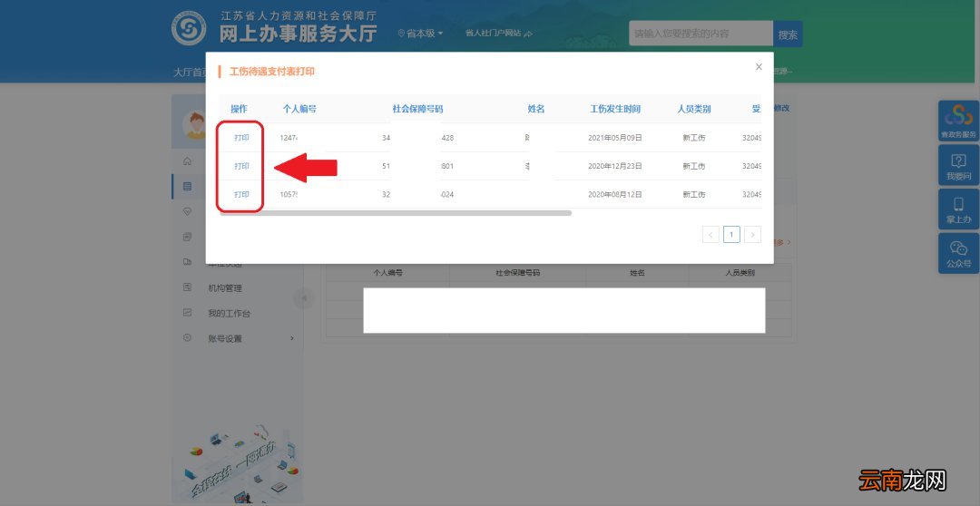Collapse the left sidebar with arrow button
Image resolution: width=980 pixels, height=506 pixels.
[x=304, y=298]
